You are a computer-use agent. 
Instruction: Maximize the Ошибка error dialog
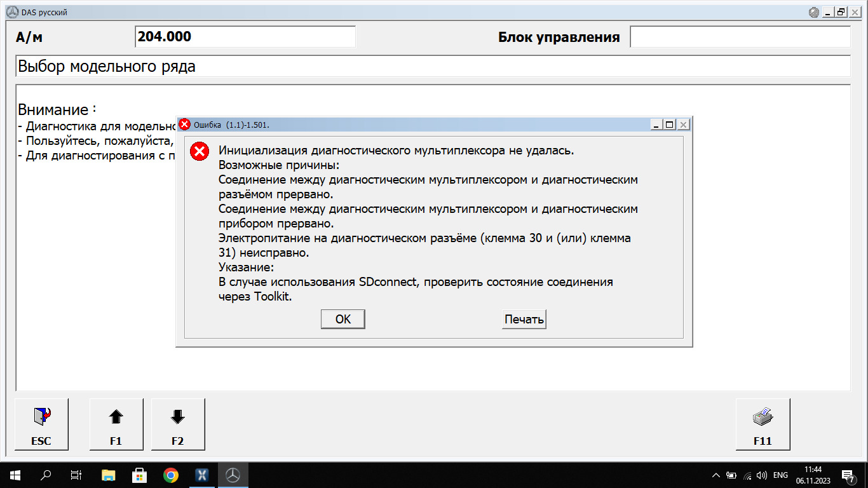coord(669,125)
